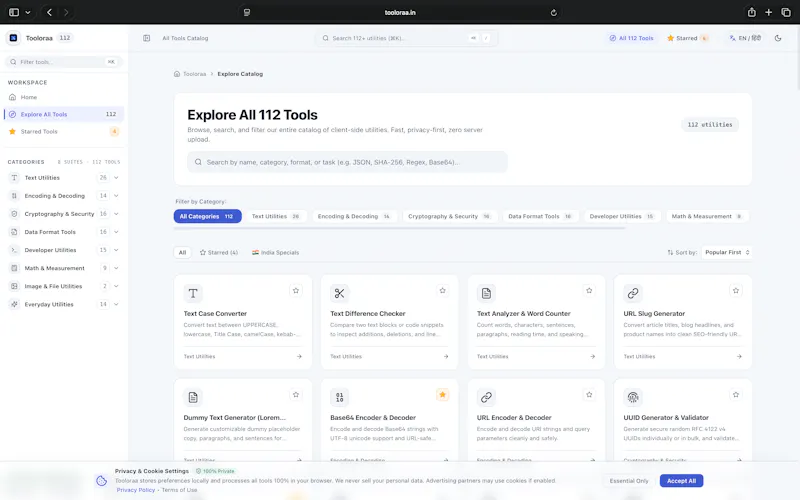Open URL Slug Generator via its arrow icon
This screenshot has height=500, width=800.
(x=739, y=357)
